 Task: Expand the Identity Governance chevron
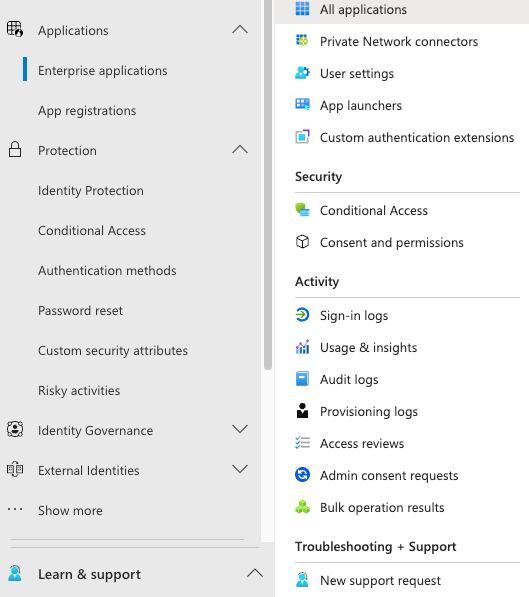coord(240,429)
